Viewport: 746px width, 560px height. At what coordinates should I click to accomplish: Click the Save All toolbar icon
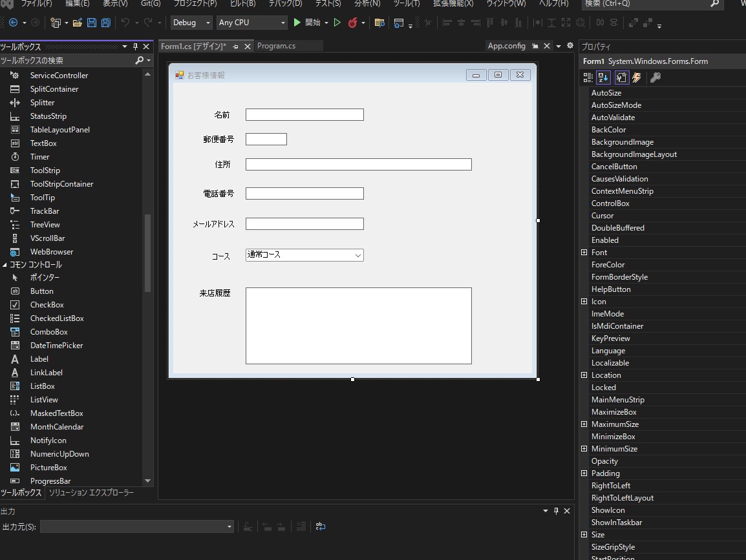tap(105, 23)
